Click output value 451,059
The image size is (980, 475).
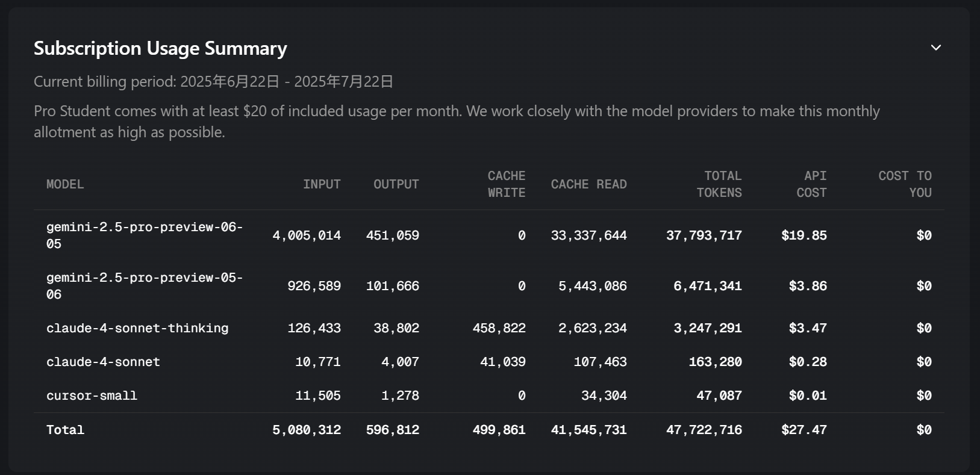(393, 235)
